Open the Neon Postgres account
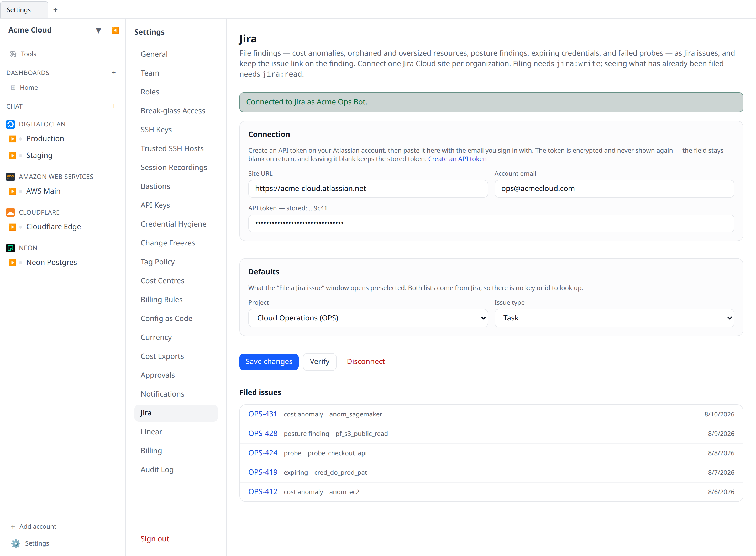 tap(51, 263)
